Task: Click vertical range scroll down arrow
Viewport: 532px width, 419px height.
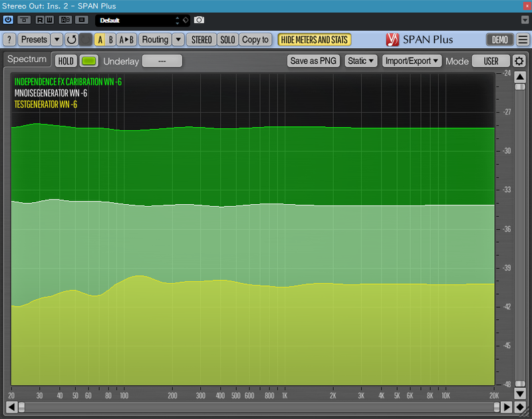Action: [x=520, y=394]
